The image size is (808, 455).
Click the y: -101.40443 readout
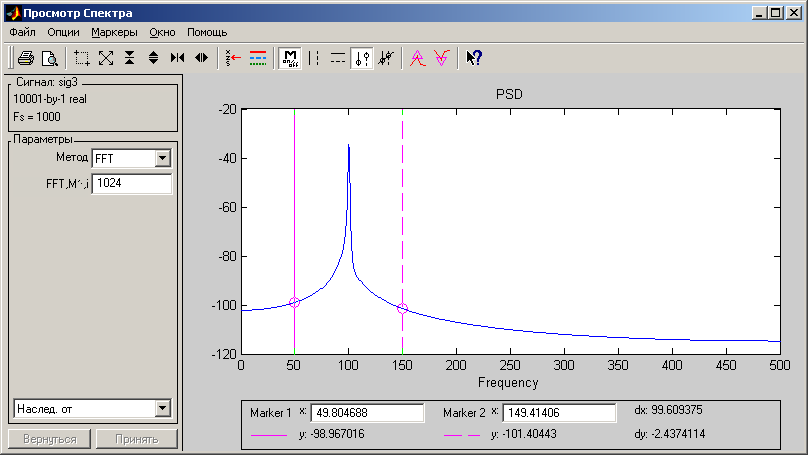[x=524, y=434]
